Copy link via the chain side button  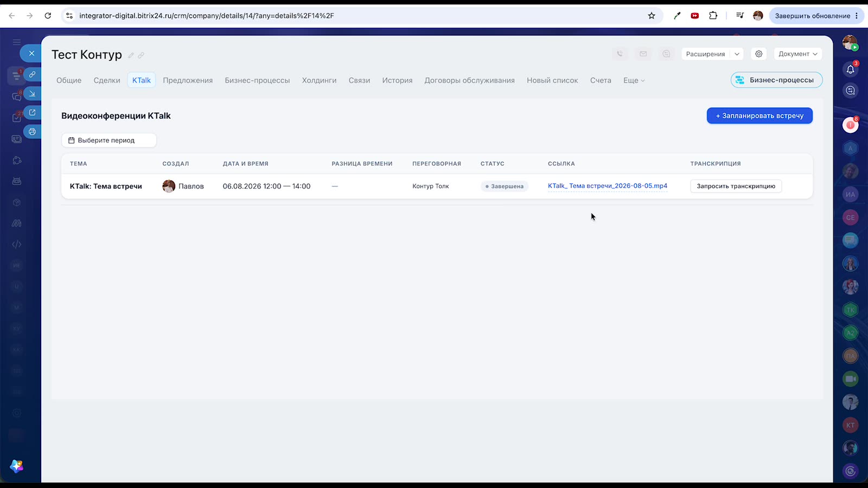32,74
